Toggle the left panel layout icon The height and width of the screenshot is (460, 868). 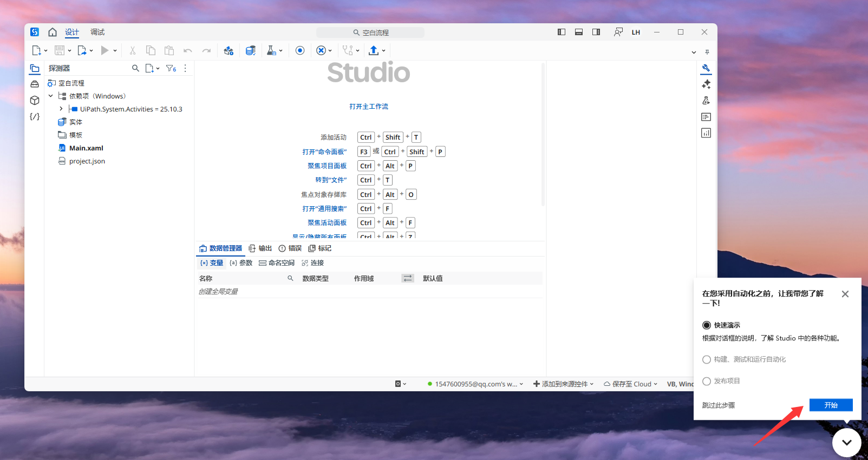[562, 32]
